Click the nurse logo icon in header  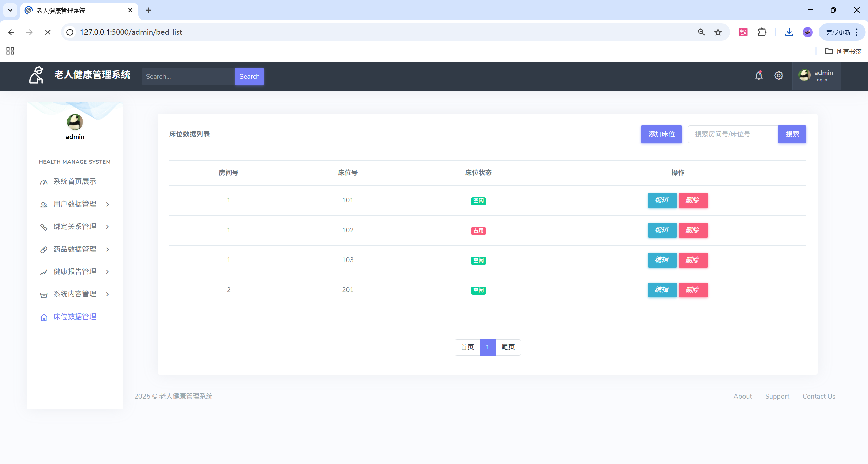[36, 75]
